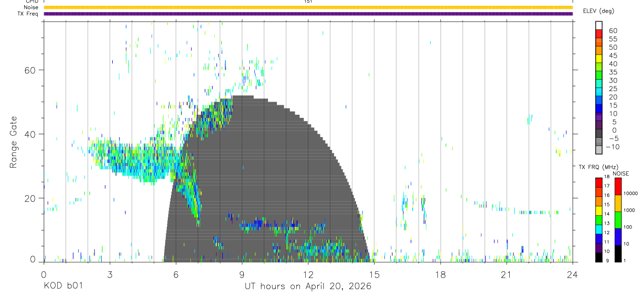The height and width of the screenshot is (297, 644).
Task: Click the '100' label on the NOISE legend
Action: 628,227
